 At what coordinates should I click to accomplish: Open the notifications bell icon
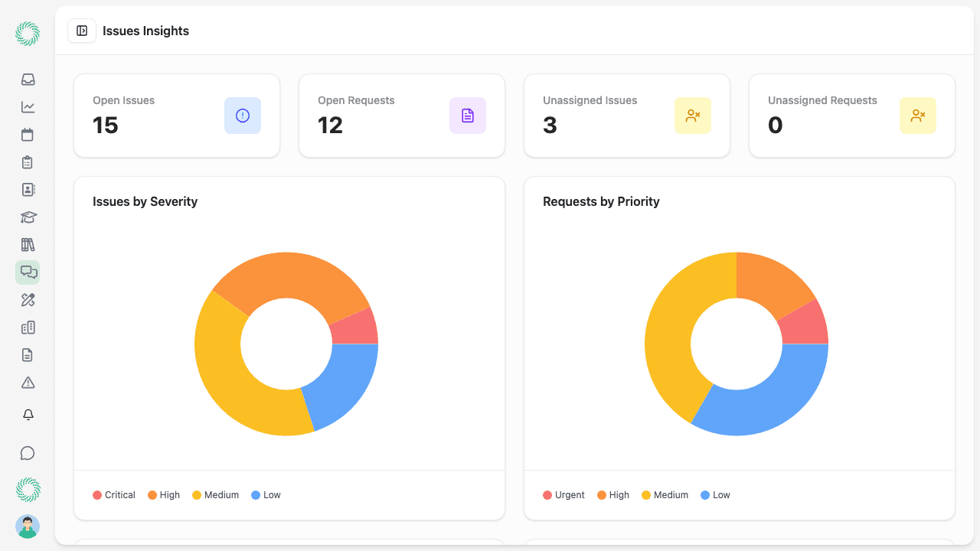click(x=28, y=415)
